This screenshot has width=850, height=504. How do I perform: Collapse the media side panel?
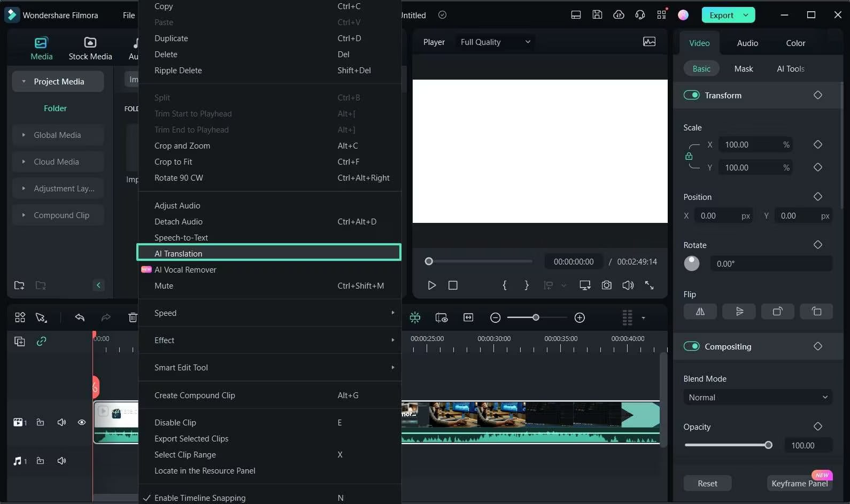point(98,285)
